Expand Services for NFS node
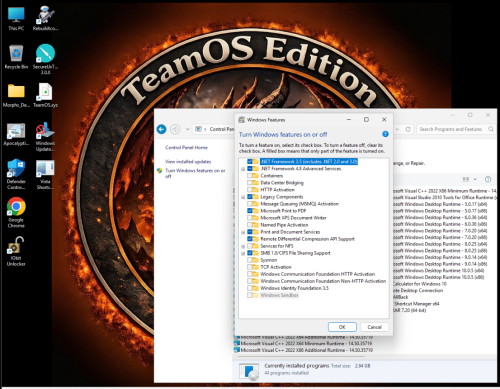Screen dimensions: 500x389 pyautogui.click(x=243, y=246)
